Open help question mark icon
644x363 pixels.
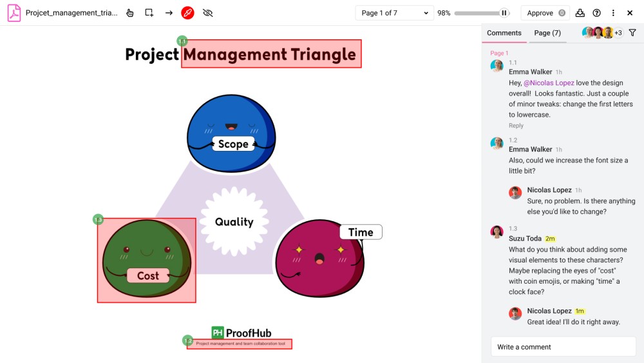click(x=597, y=13)
